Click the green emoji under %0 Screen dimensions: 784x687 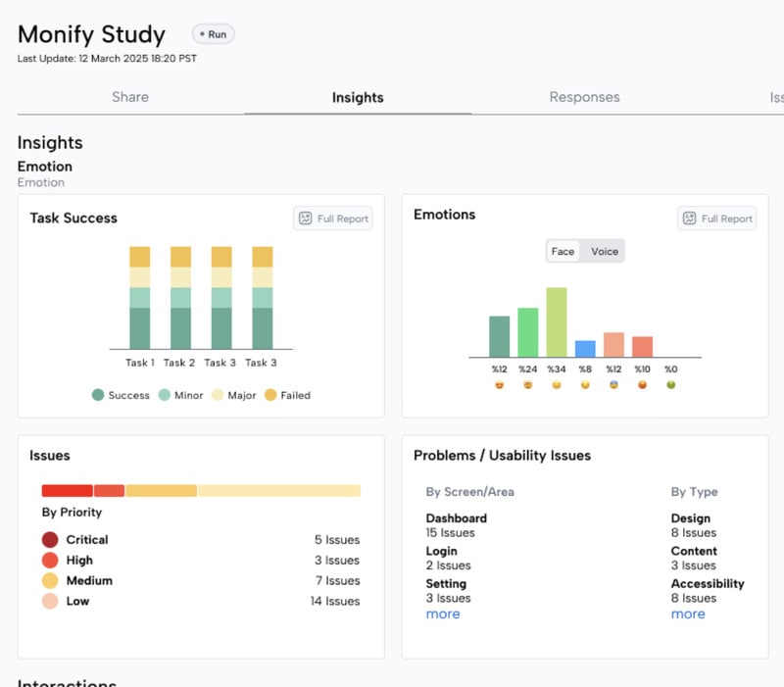(x=670, y=385)
